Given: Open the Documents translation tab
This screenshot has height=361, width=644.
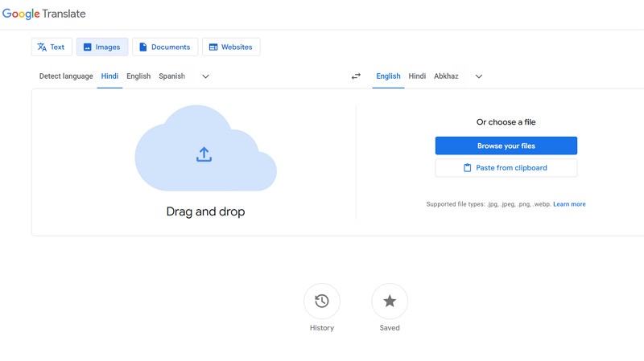Looking at the screenshot, I should [x=165, y=47].
